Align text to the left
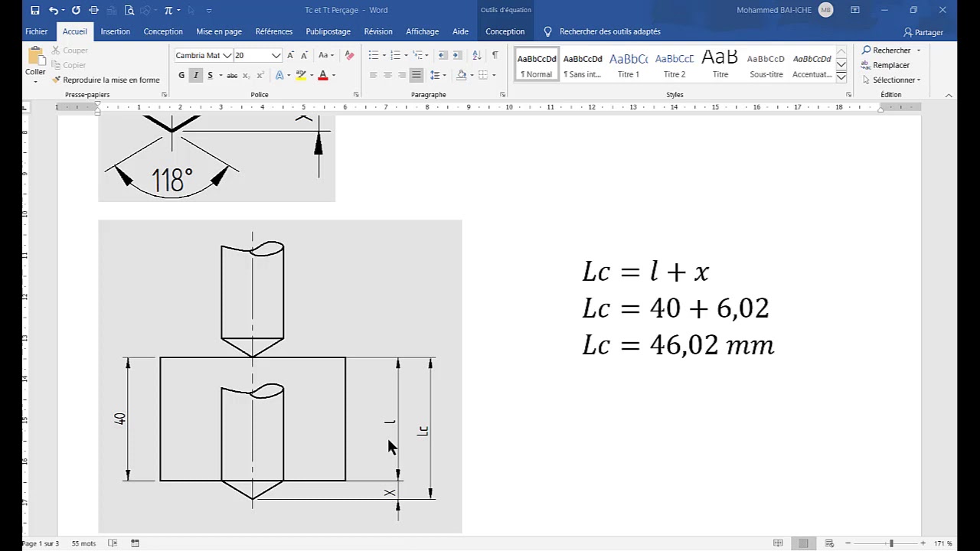The image size is (980, 551). point(374,75)
